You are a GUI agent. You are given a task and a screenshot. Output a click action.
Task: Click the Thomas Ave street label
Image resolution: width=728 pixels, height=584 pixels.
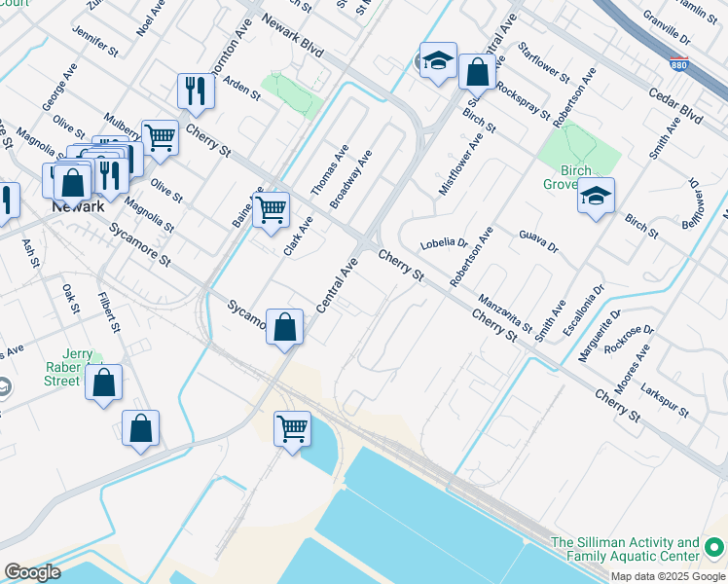[x=330, y=170]
